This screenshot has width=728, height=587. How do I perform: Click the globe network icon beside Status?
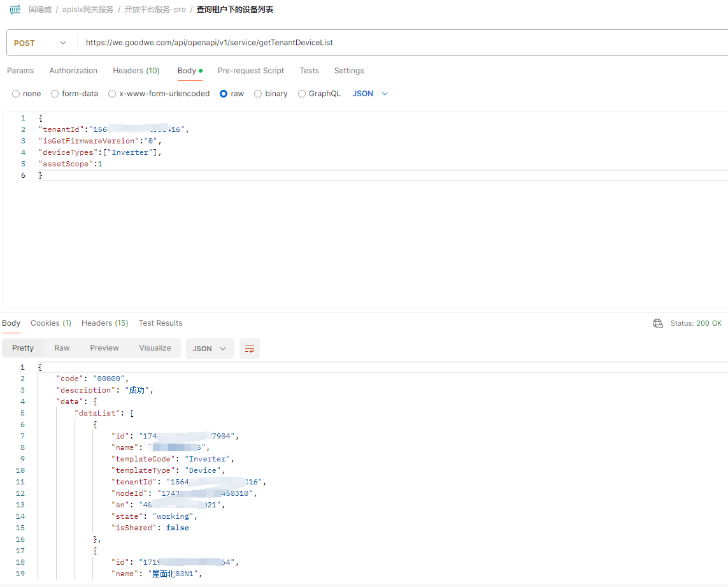click(658, 323)
